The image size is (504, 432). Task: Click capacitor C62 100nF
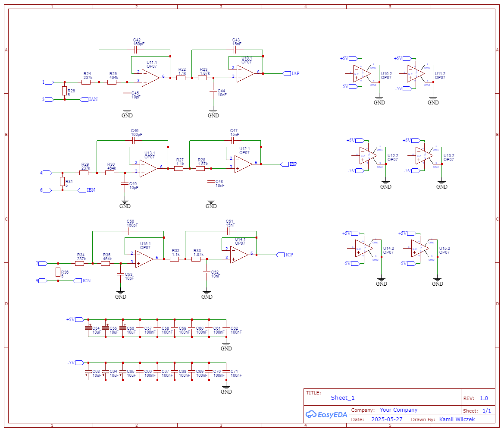pyautogui.click(x=226, y=328)
